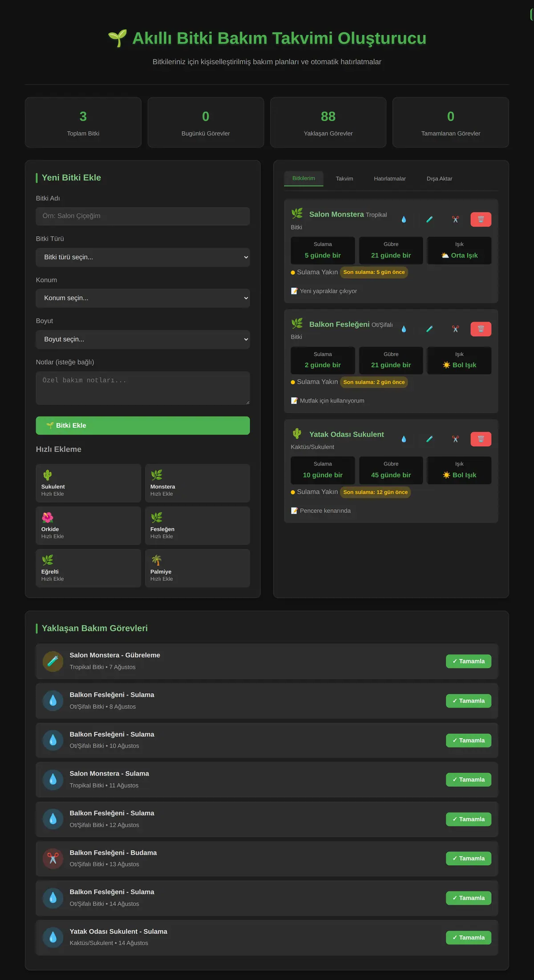Prune Yatak Odası Sukulent with scissors icon

455,439
